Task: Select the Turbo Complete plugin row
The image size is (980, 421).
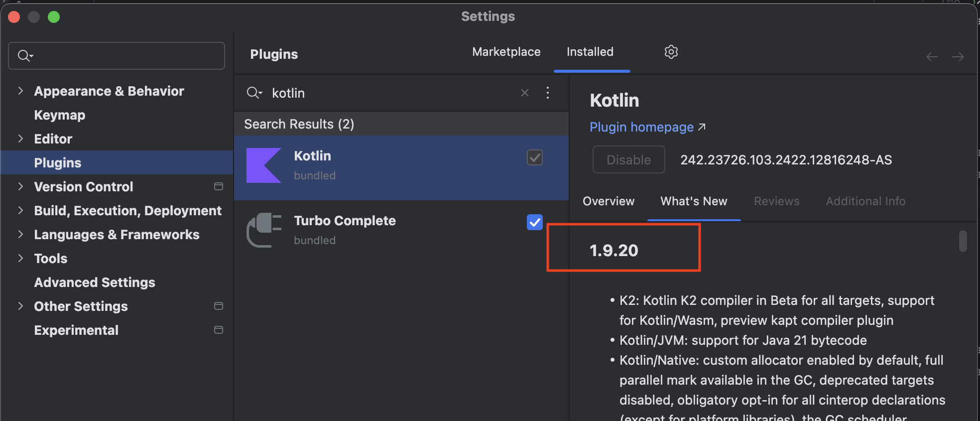Action: coord(401,233)
